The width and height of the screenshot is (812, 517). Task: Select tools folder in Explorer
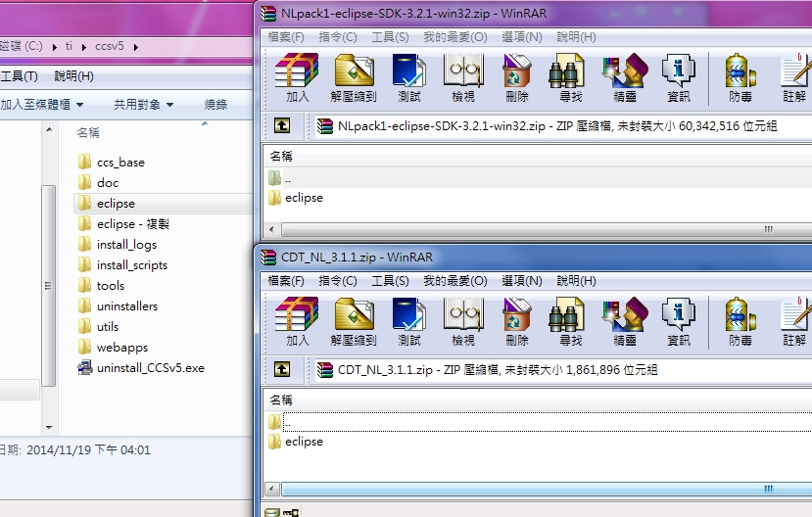coord(111,286)
